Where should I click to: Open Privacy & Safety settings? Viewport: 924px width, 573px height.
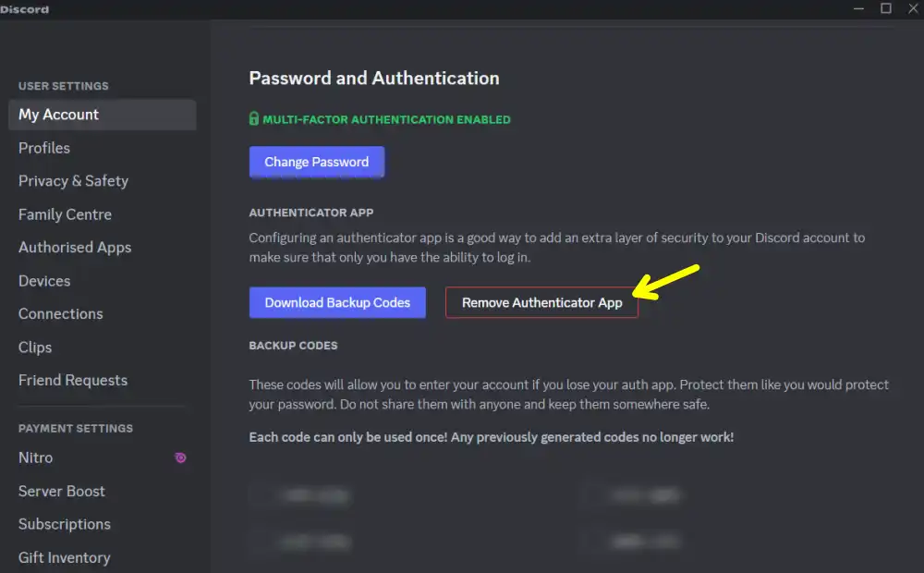coord(73,181)
